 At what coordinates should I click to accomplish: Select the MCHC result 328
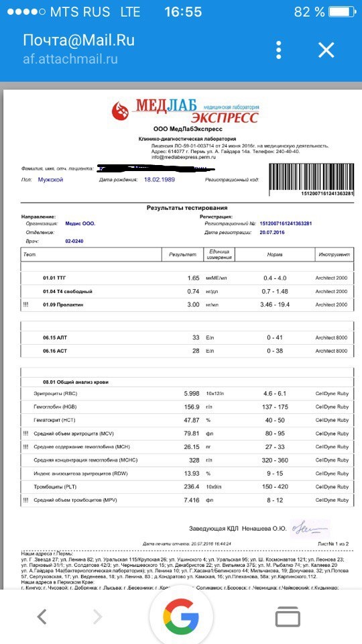(194, 460)
